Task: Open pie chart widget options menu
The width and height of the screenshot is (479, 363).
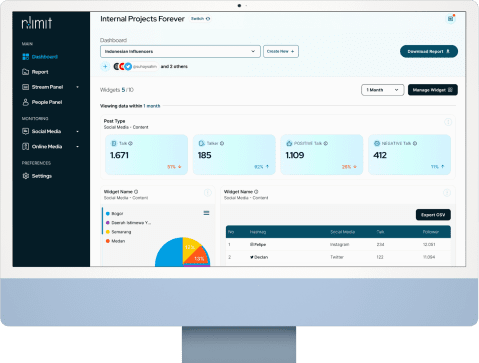Action: (x=208, y=193)
